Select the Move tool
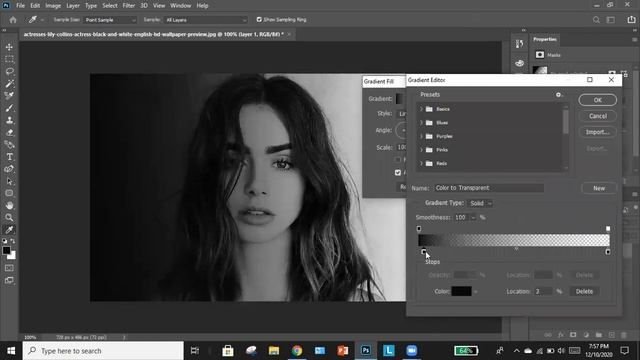 coord(9,47)
